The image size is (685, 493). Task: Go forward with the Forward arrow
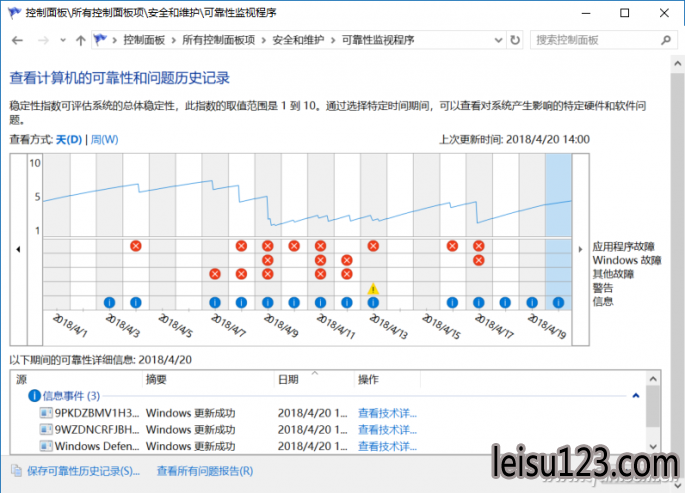pyautogui.click(x=43, y=41)
